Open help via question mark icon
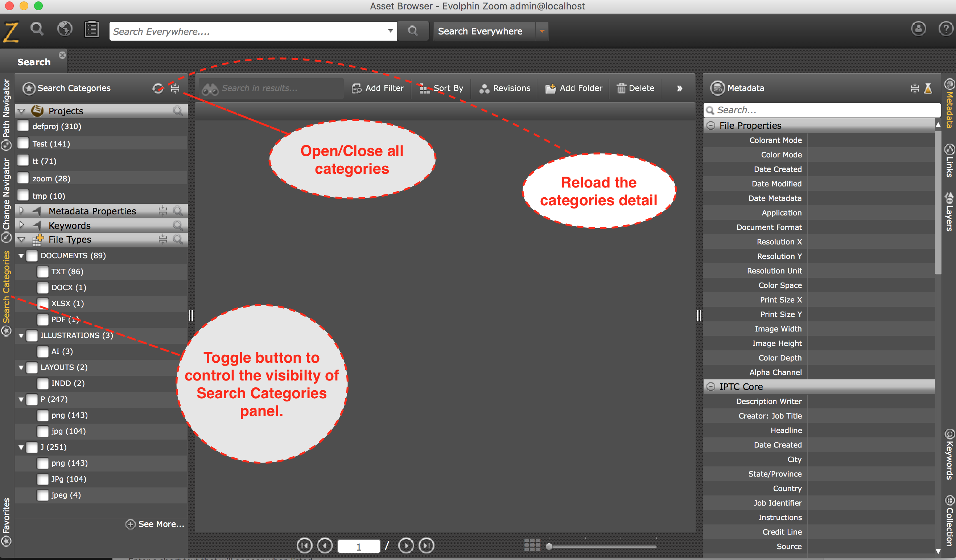This screenshot has height=560, width=956. [946, 29]
